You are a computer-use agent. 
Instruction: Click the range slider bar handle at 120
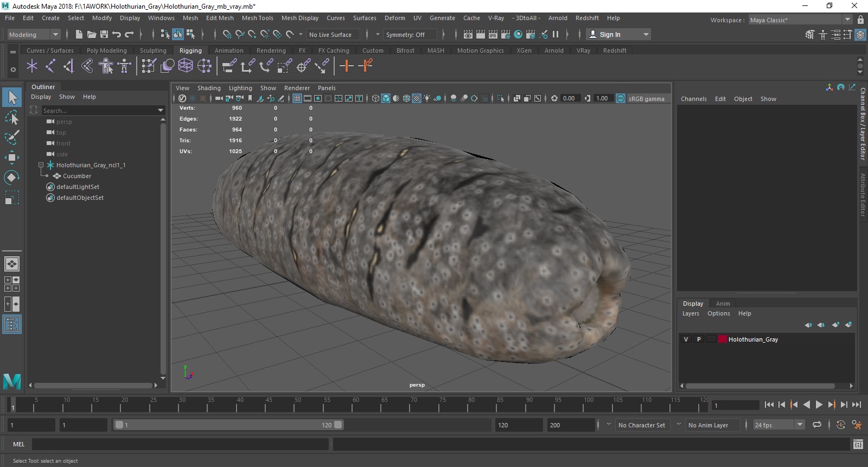(338, 425)
